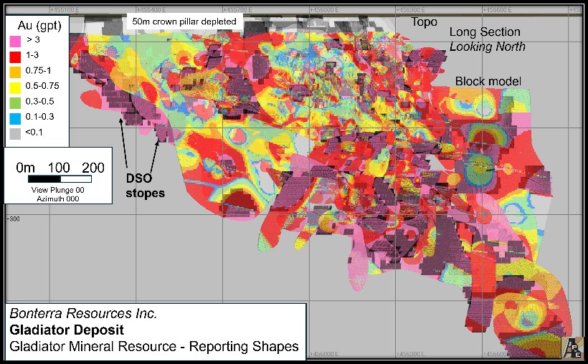
Task: Click the View Plunge 00 text
Action: click(58, 190)
